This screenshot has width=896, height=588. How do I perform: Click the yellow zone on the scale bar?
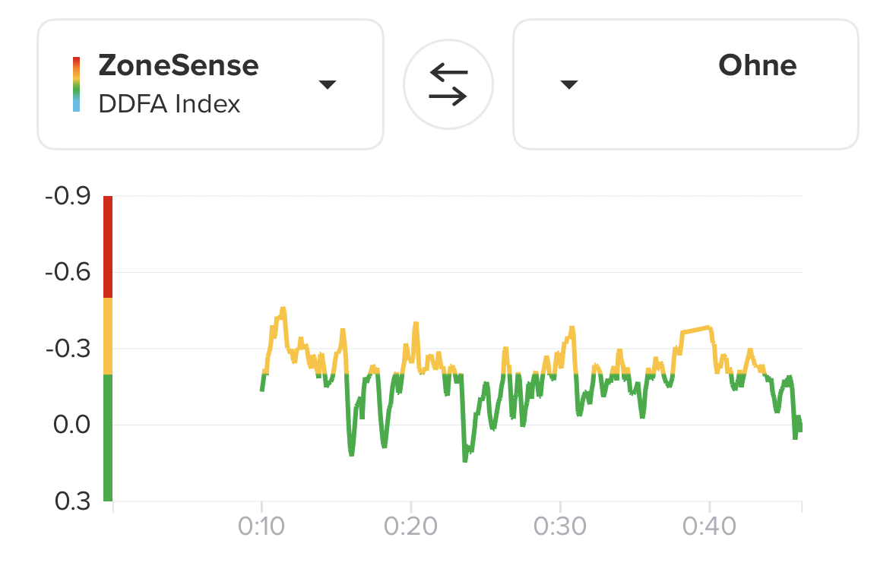pos(108,336)
